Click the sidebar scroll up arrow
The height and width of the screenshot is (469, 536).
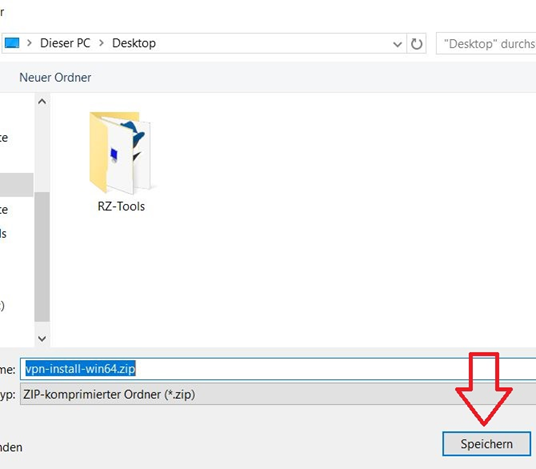click(42, 102)
